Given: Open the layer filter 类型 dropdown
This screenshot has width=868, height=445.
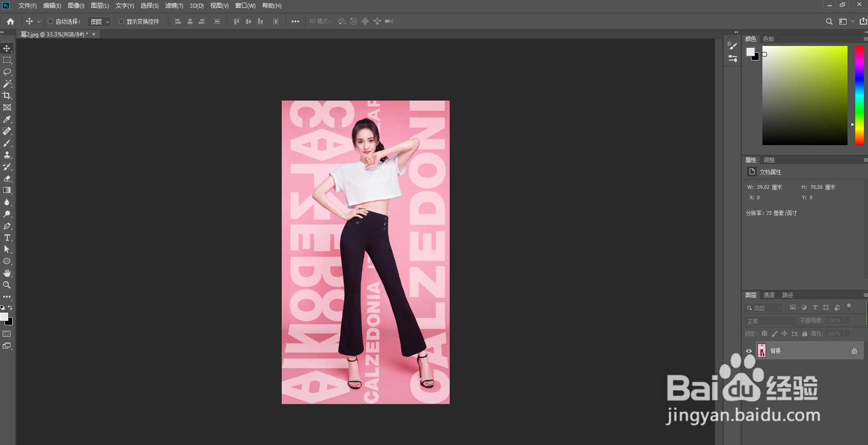Looking at the screenshot, I should (763, 308).
